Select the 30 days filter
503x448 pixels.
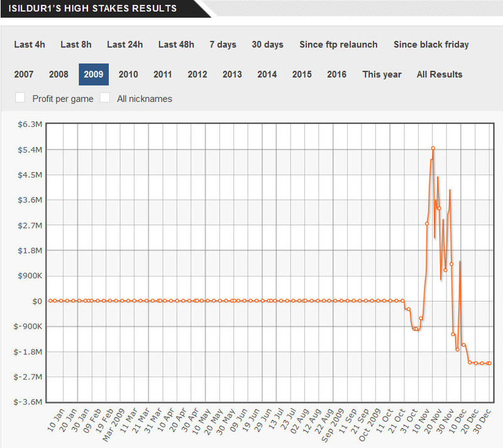pos(267,45)
